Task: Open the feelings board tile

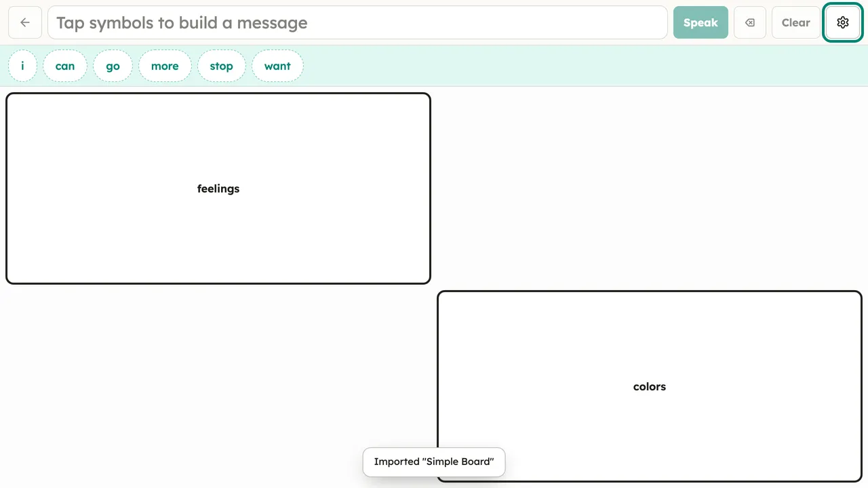Action: click(x=218, y=188)
